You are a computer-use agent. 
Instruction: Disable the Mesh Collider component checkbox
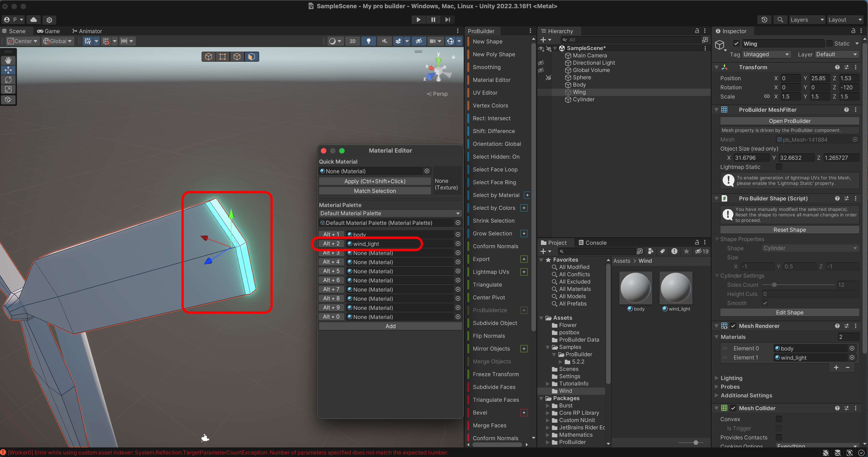733,408
